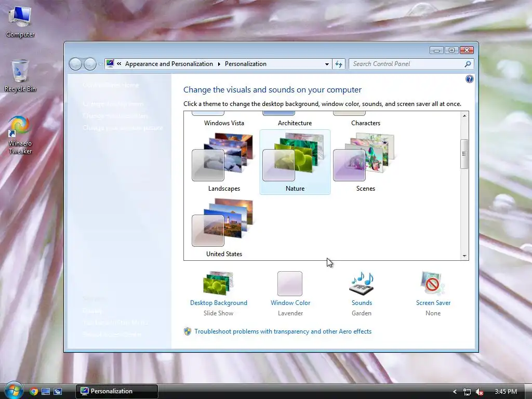Expand the double-chevron in the address bar

click(119, 64)
